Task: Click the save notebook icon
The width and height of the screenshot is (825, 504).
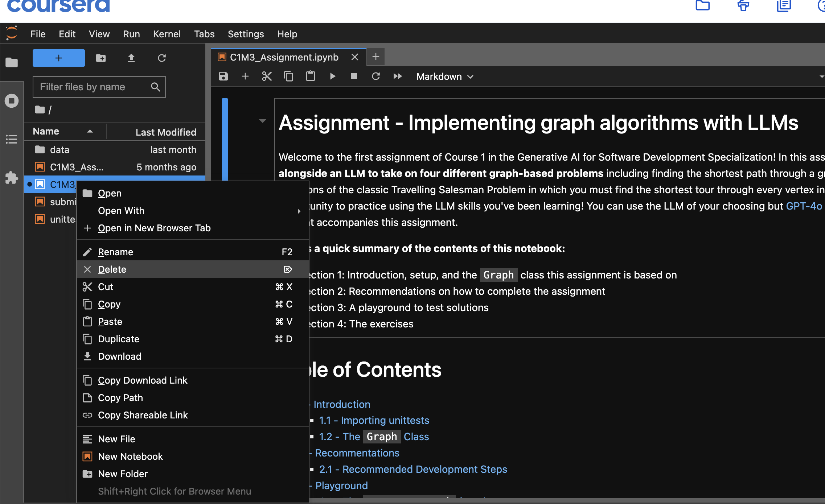Action: point(223,77)
